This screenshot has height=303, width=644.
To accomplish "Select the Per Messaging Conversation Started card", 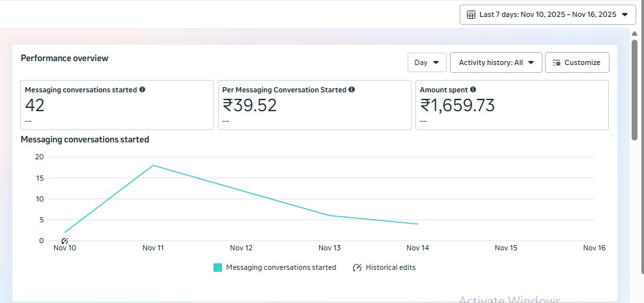I will coord(314,105).
